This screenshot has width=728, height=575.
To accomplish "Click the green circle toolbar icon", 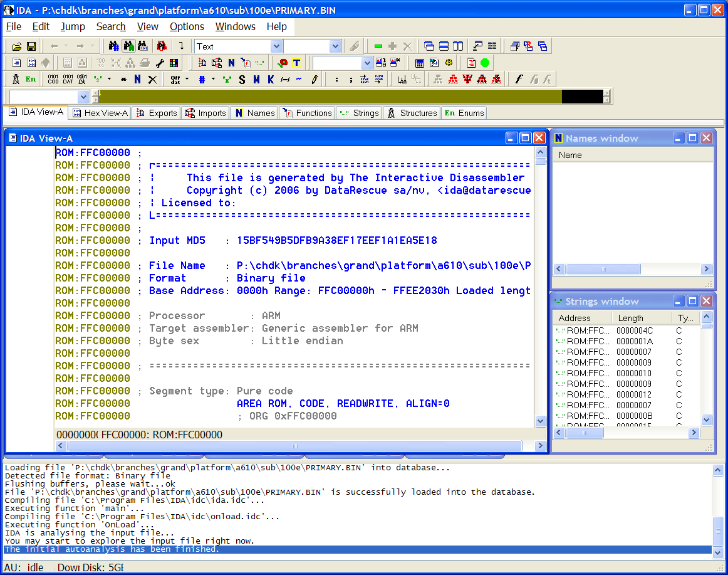I will click(485, 63).
